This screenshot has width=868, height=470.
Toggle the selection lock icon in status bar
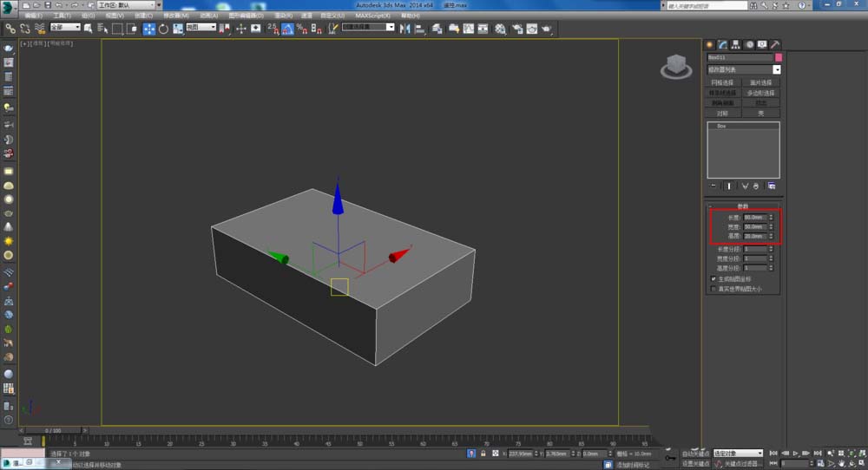(x=483, y=453)
